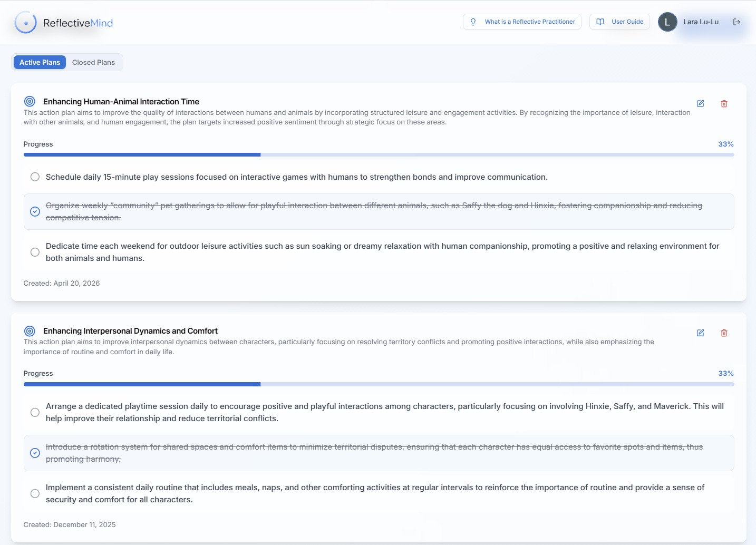Click the Created: December 11, 2025 text
The width and height of the screenshot is (756, 545).
click(x=70, y=524)
